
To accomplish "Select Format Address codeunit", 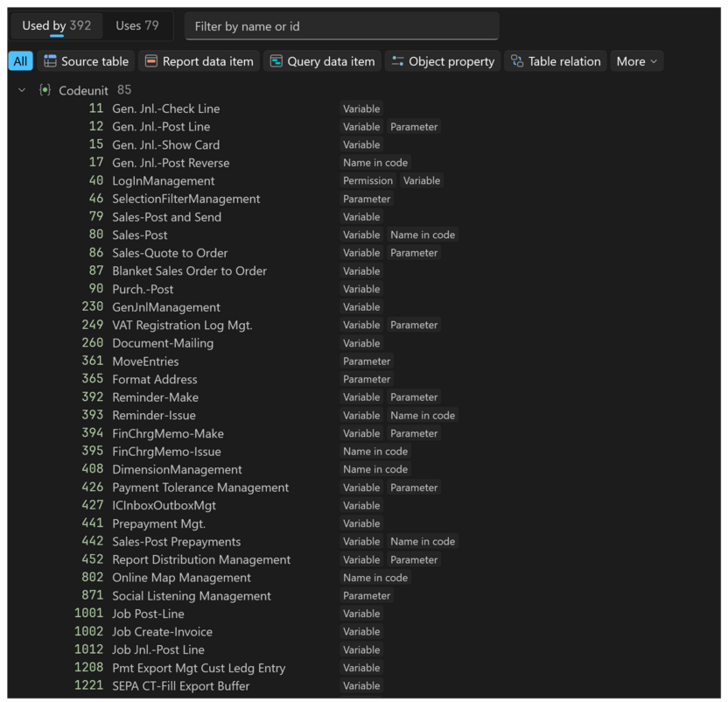I will (x=155, y=380).
